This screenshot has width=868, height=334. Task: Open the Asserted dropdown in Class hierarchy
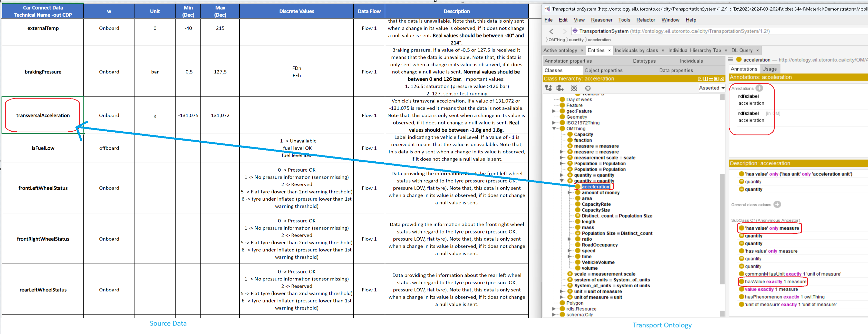(x=712, y=88)
